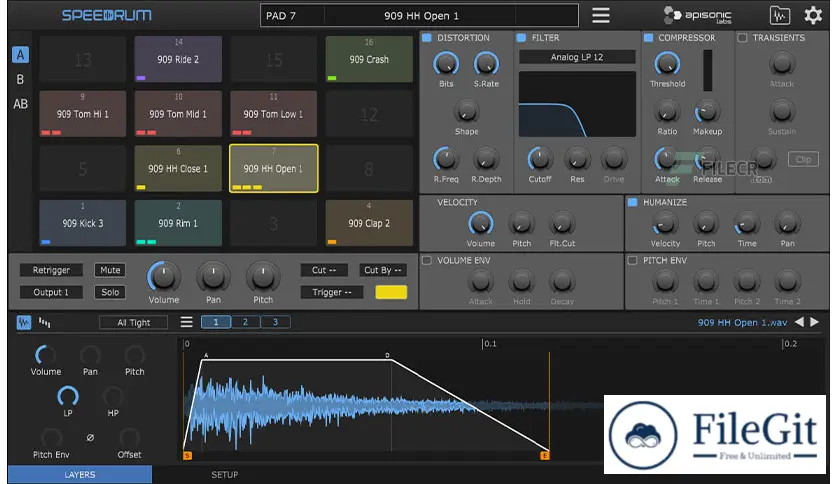Open the layer options hamburger menu

(x=186, y=322)
